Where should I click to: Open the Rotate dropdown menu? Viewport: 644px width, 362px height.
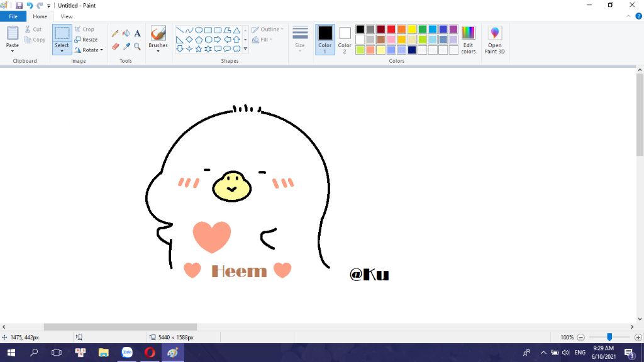[x=89, y=50]
